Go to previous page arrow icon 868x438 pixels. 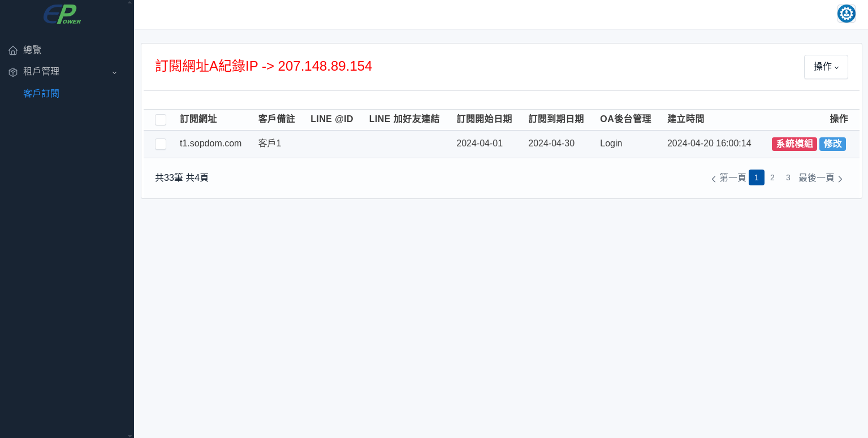click(x=714, y=179)
